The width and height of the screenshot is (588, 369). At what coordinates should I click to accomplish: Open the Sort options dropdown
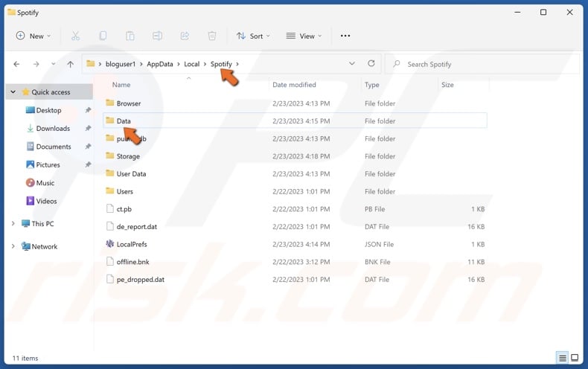(x=253, y=36)
